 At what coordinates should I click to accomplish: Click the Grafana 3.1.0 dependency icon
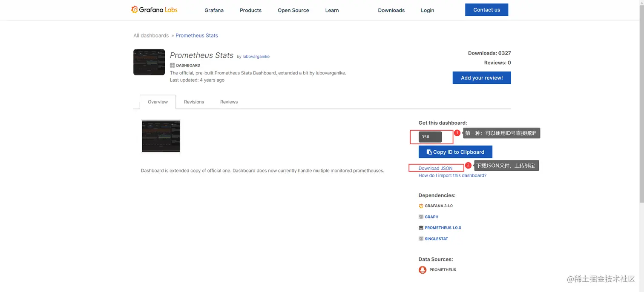[x=421, y=206]
